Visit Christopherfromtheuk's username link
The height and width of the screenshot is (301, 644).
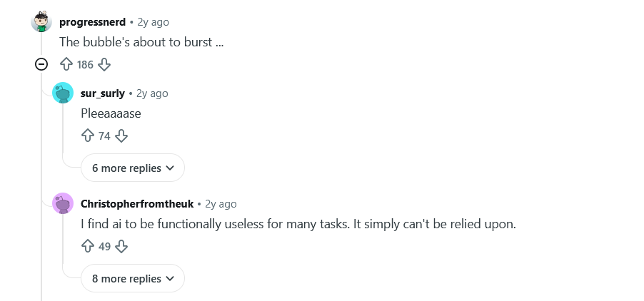click(137, 204)
